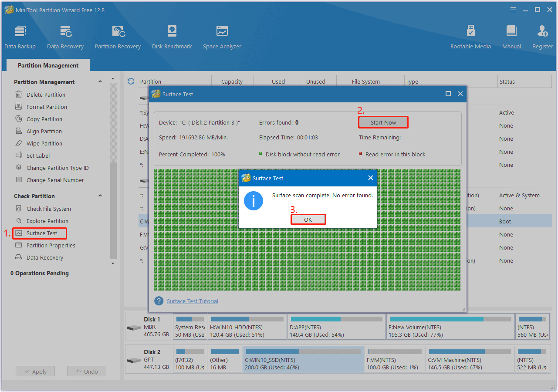Start the Disk Benchmark tool

pos(172,37)
